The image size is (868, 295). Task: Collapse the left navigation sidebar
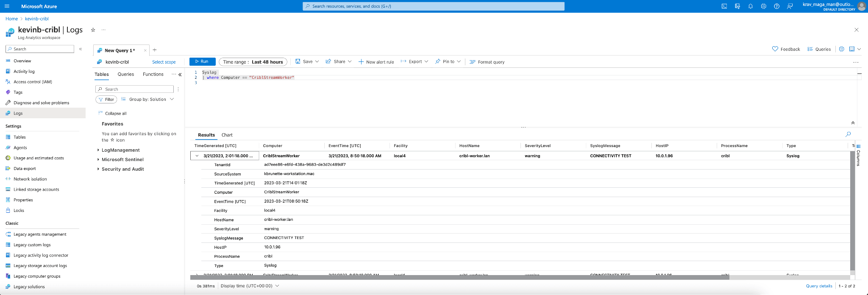[x=81, y=49]
